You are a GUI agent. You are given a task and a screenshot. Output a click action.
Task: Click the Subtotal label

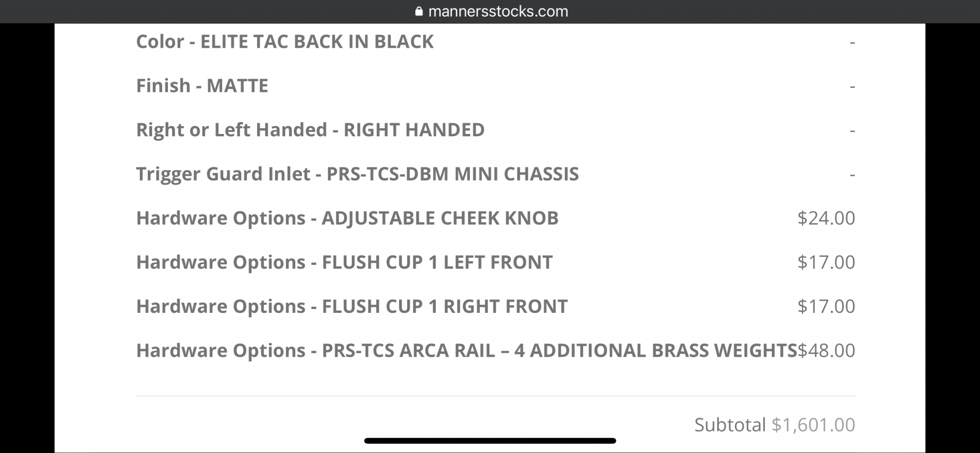(730, 425)
